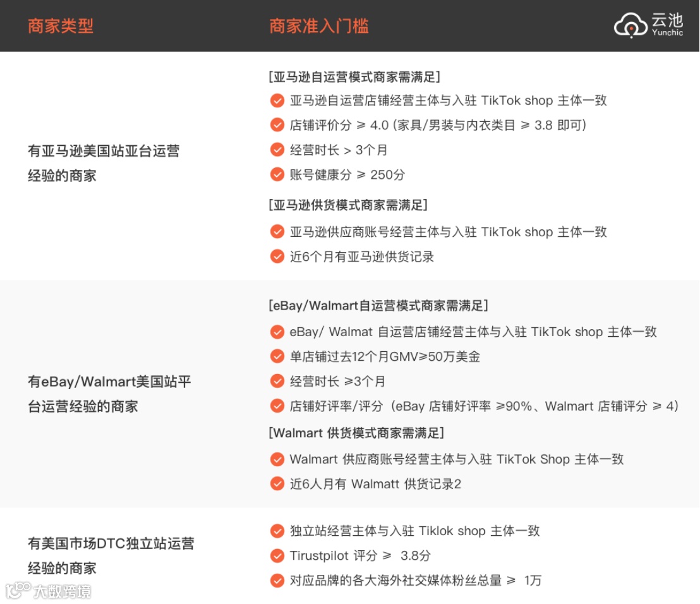Select heading [Walmart 供货模式商家需满足]
This screenshot has height=604, width=700.
(356, 433)
